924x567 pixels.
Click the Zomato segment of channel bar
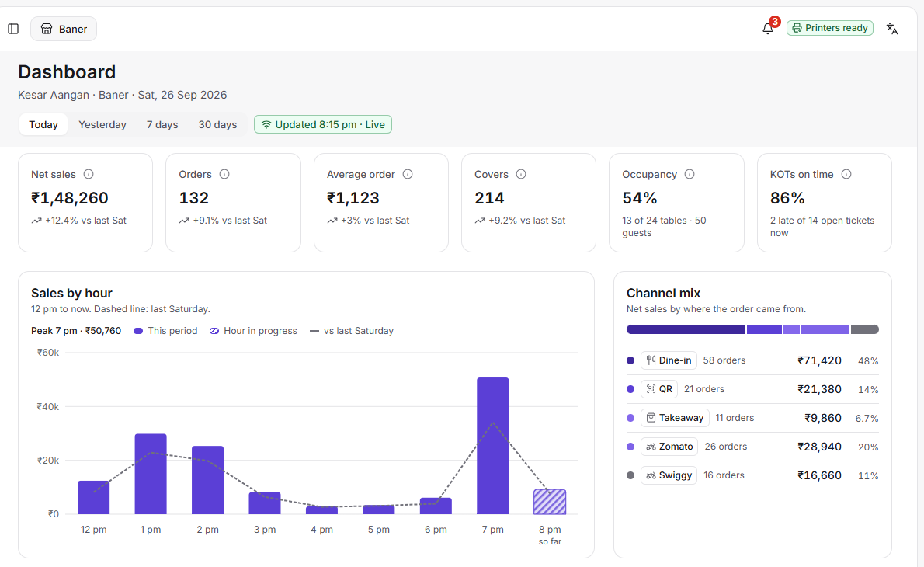coord(825,329)
